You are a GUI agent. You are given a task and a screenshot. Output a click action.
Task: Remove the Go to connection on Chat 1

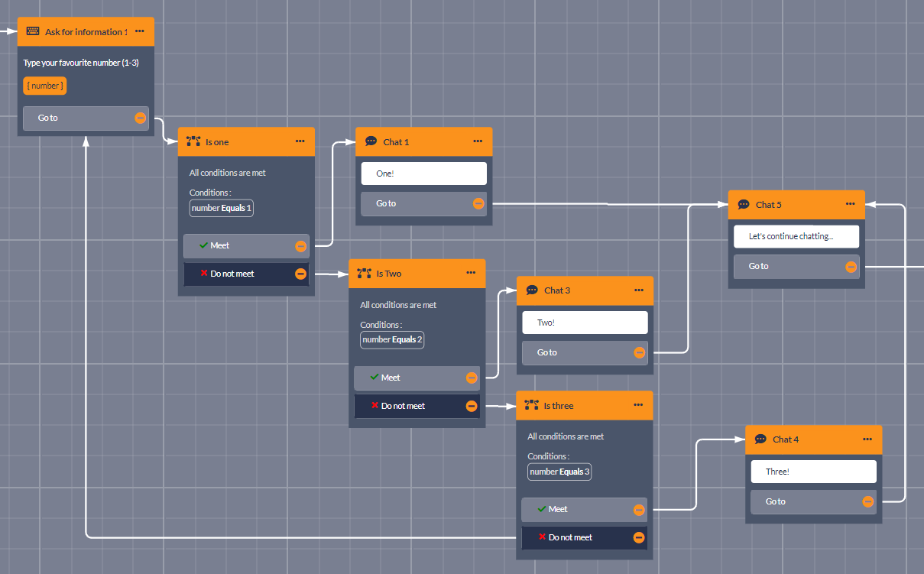tap(478, 204)
